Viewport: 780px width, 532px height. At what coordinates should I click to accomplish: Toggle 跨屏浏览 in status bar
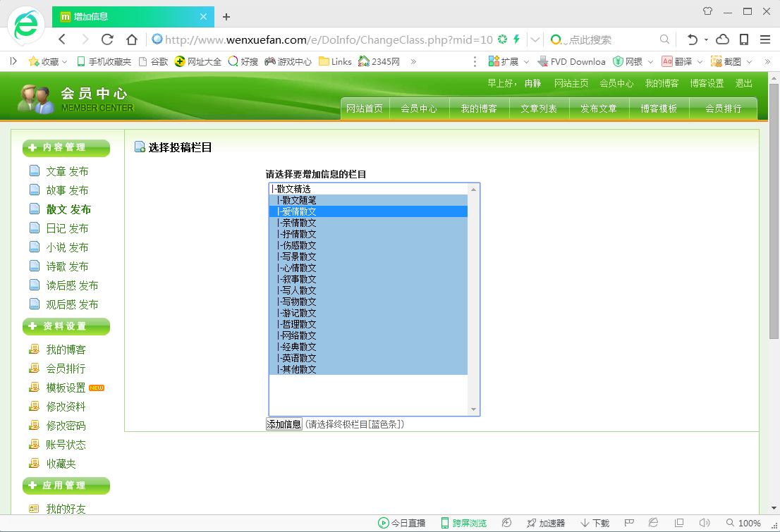click(463, 523)
